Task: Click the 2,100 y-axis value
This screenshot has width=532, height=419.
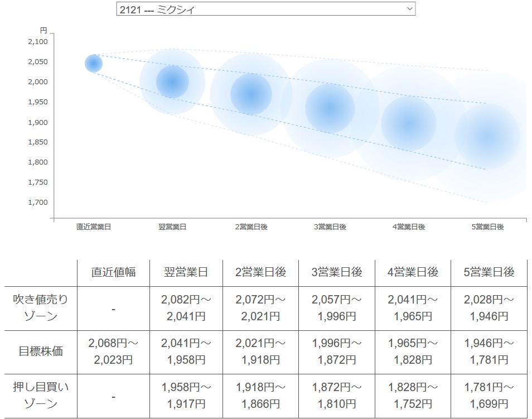Action: pyautogui.click(x=38, y=42)
